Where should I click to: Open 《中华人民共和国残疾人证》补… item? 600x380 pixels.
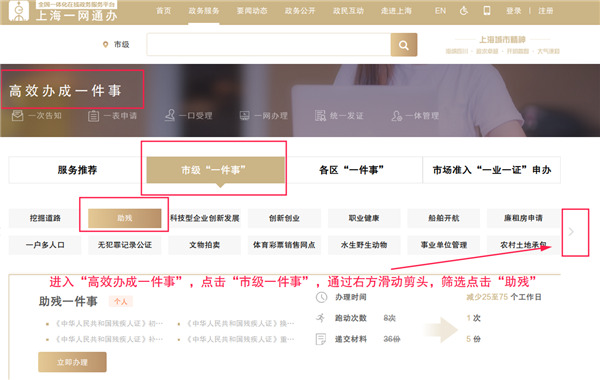click(x=109, y=339)
